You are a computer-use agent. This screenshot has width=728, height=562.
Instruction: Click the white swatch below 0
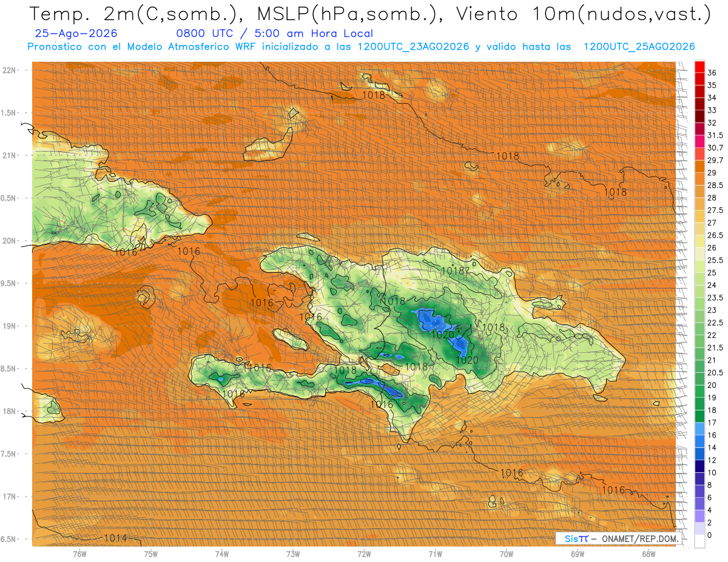[699, 541]
